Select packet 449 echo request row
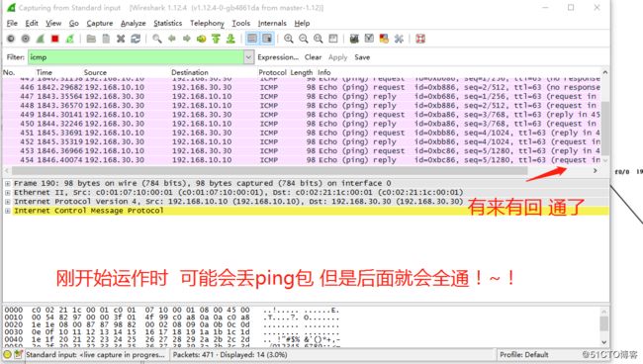643x364 pixels. (x=302, y=115)
